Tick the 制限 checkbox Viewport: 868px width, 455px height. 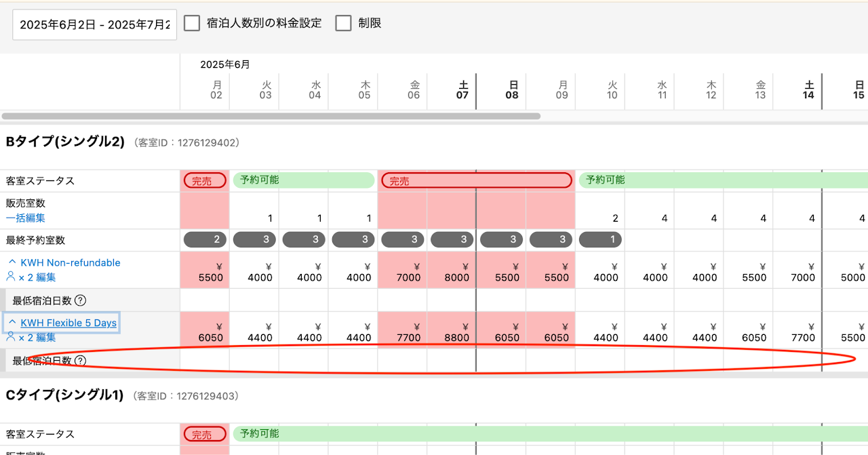pos(344,23)
